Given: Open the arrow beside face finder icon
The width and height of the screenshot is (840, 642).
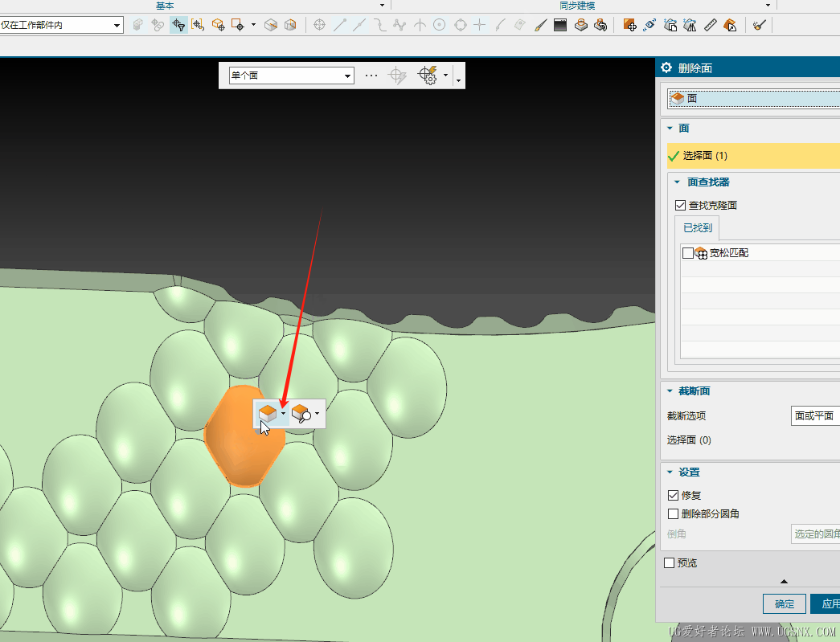Looking at the screenshot, I should [x=318, y=413].
